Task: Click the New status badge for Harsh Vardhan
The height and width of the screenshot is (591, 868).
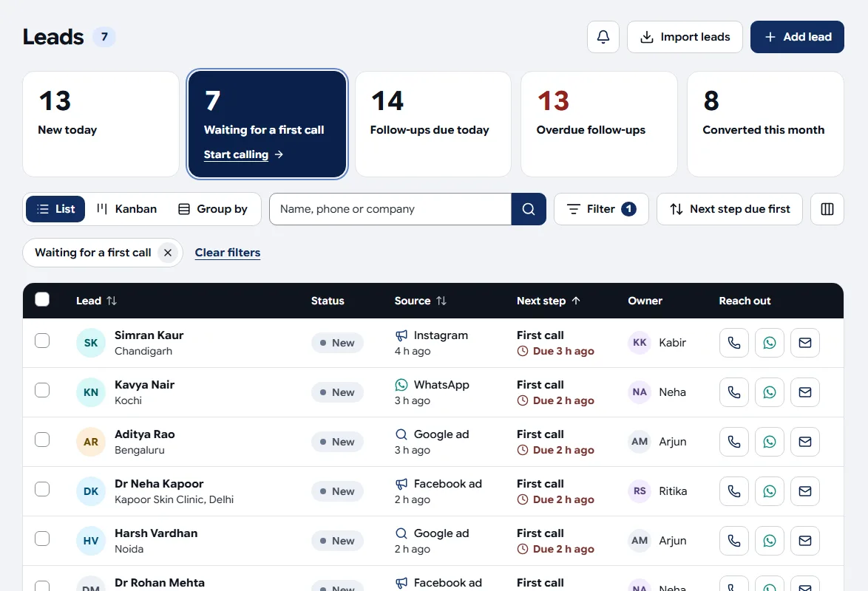Action: point(337,542)
